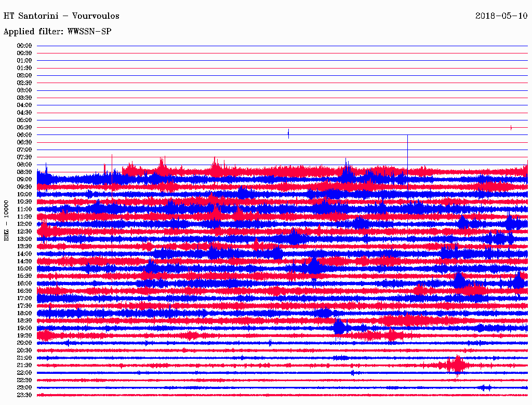Click the short blue spike on the 06:00 trace
Screen dimensions: 532x405
pyautogui.click(x=288, y=134)
